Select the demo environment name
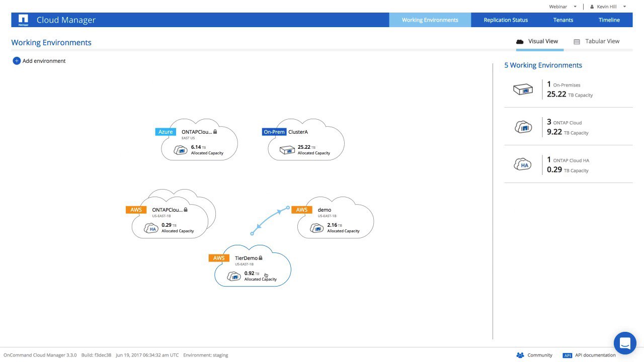 [x=325, y=210]
